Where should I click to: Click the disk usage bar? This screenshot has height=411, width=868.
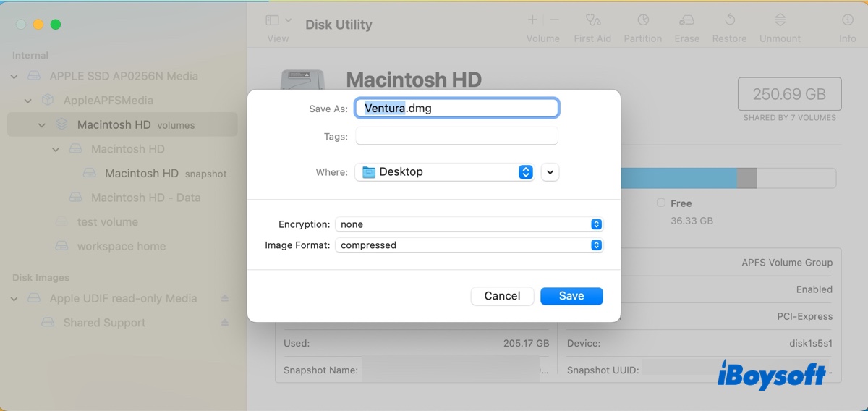click(x=728, y=179)
